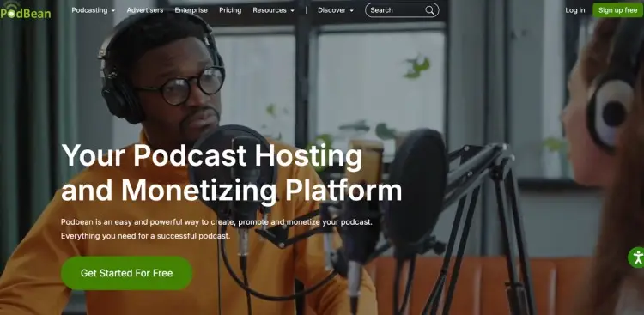This screenshot has width=644, height=315.
Task: Click the headline 'Your Podcast Hosting'
Action: [x=212, y=155]
